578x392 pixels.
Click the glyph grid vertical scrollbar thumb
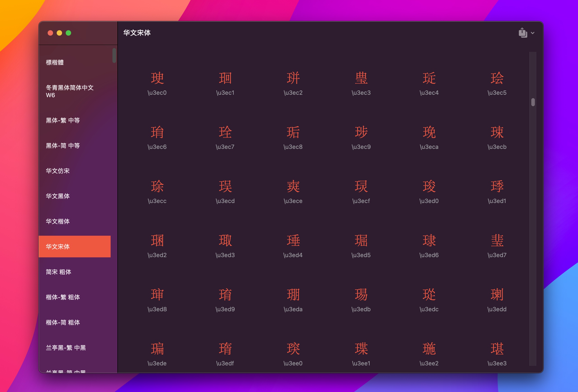click(x=533, y=102)
